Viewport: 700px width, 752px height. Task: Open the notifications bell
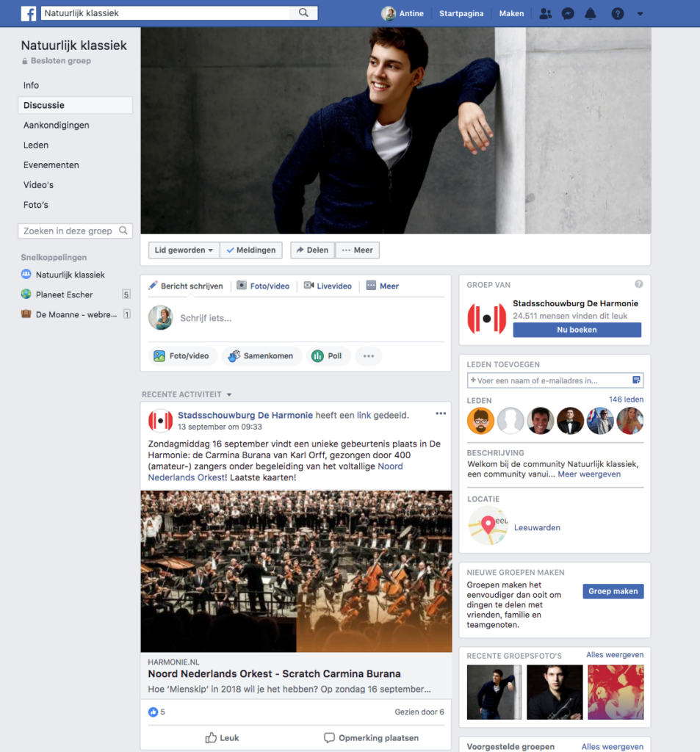590,13
